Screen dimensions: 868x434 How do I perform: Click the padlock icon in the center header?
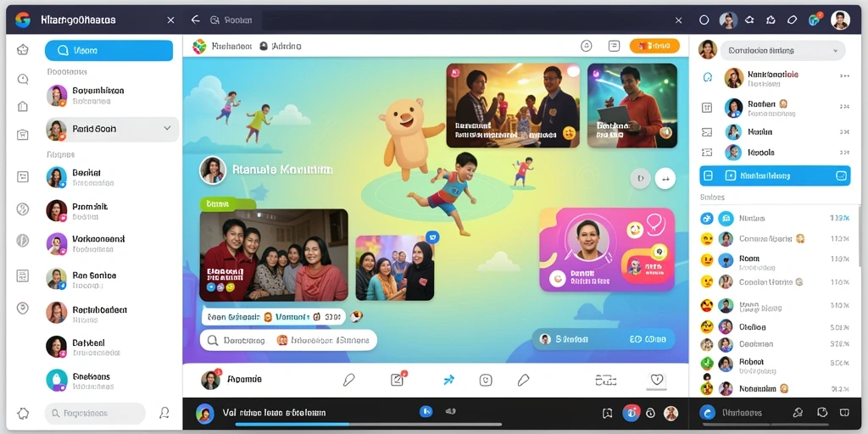tap(264, 47)
